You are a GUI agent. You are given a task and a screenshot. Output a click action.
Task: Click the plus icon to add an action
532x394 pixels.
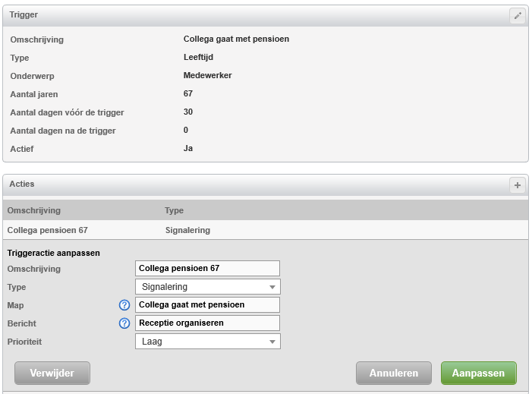point(518,185)
